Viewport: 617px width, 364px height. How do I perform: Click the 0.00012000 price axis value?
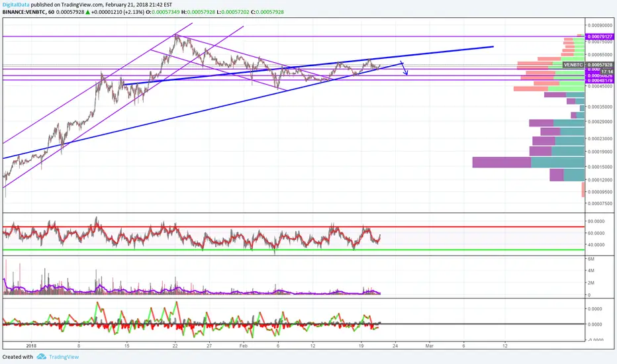600,180
